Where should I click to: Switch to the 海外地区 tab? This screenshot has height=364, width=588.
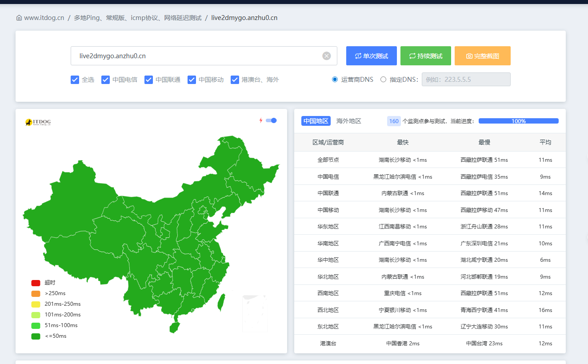349,121
